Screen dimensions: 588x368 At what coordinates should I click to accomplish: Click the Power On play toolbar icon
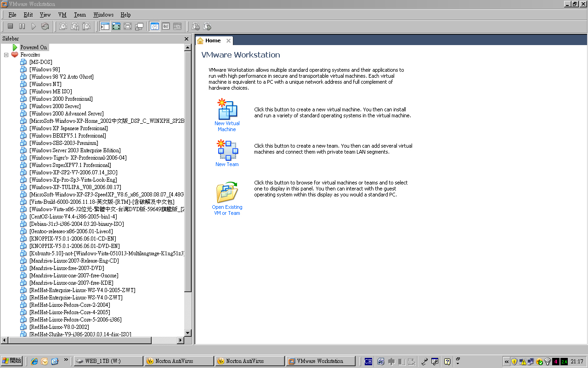pos(34,27)
